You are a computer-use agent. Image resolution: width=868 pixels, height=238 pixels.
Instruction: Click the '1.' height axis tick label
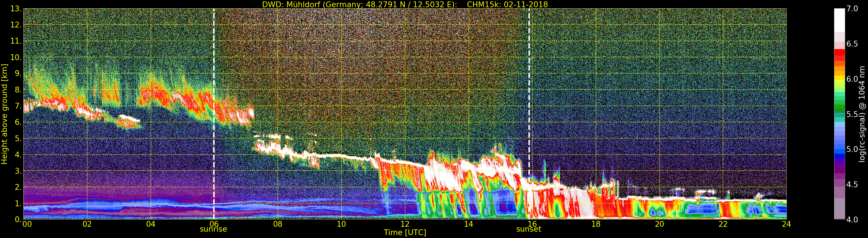(18, 203)
